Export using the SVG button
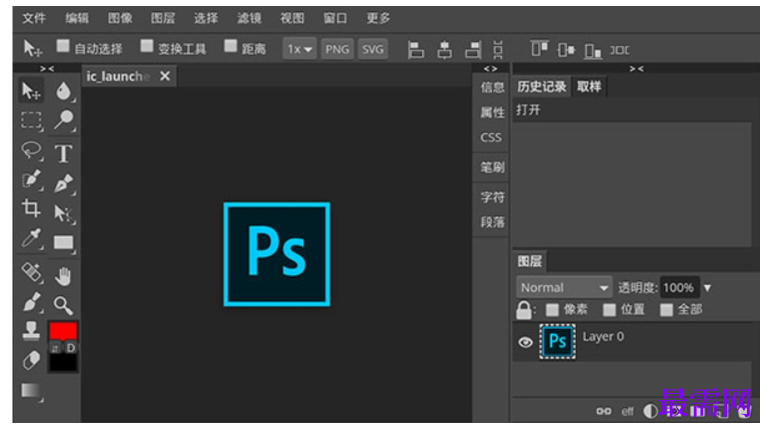This screenshot has height=434, width=770. pyautogui.click(x=373, y=49)
